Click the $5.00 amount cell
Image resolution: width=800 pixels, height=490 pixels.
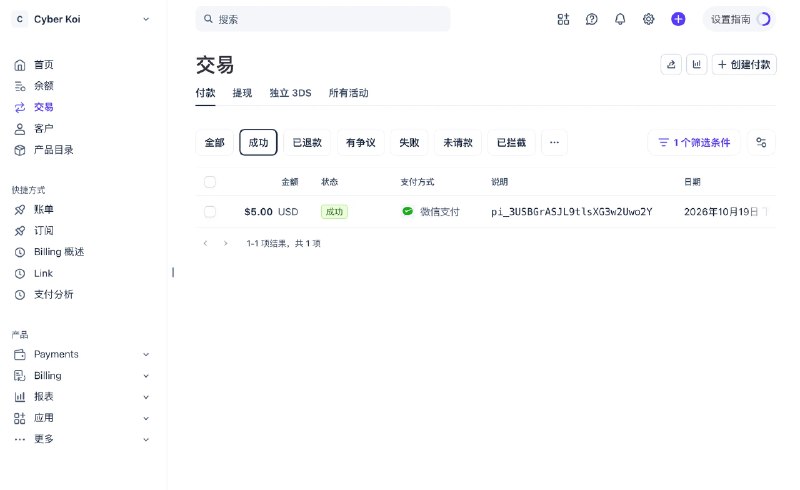click(x=271, y=211)
